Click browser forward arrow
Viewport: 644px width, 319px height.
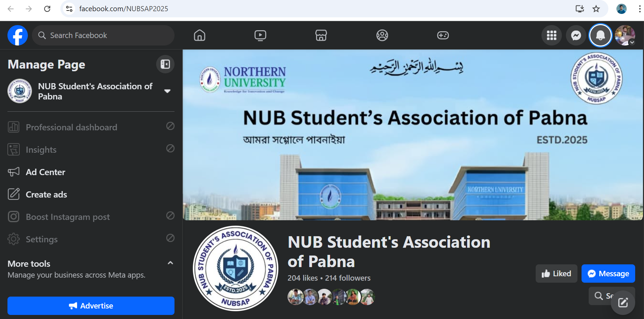29,9
